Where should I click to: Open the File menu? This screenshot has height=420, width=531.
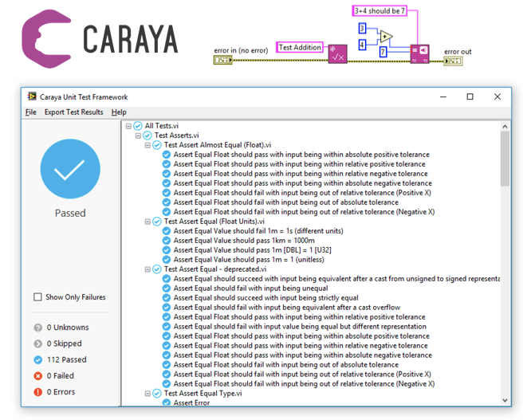31,112
